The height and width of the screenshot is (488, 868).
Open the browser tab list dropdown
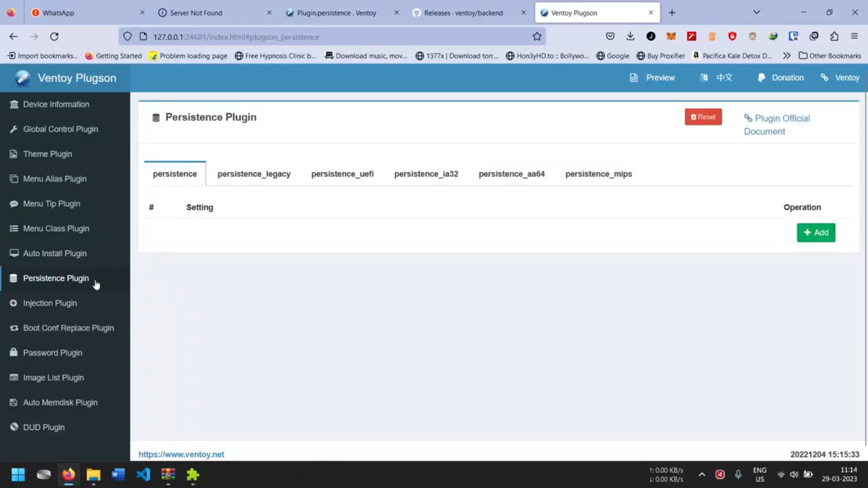point(757,12)
